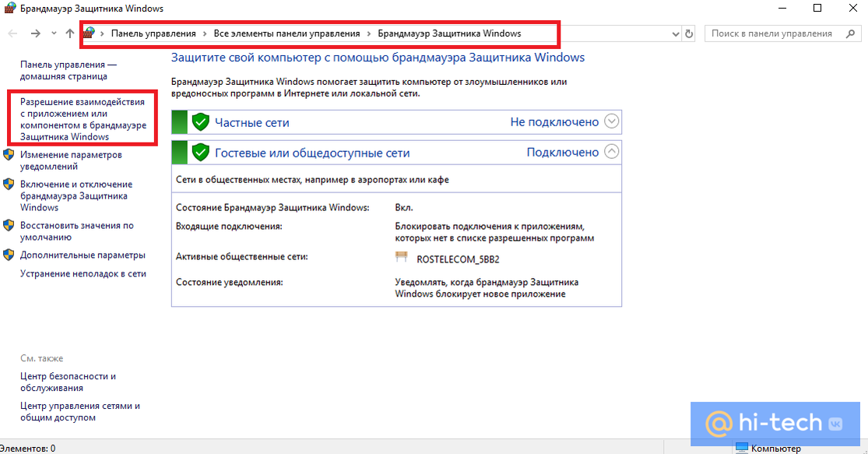The height and width of the screenshot is (454, 868).
Task: Click the green shield icon for Частные сети
Action: pos(201,122)
